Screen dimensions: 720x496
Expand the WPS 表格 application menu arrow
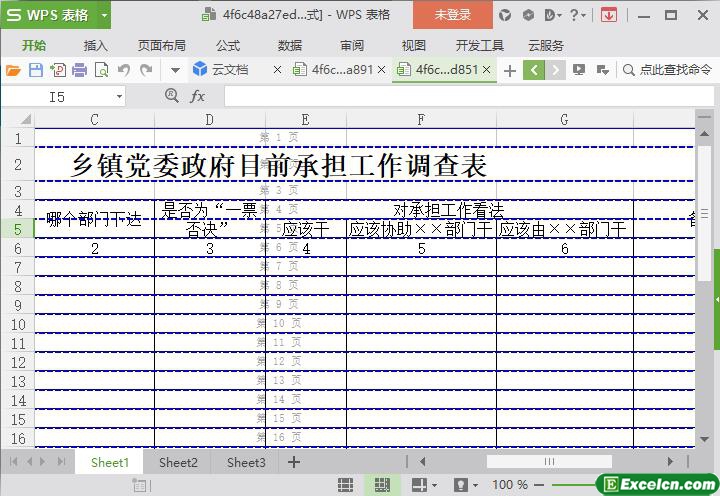[104, 15]
